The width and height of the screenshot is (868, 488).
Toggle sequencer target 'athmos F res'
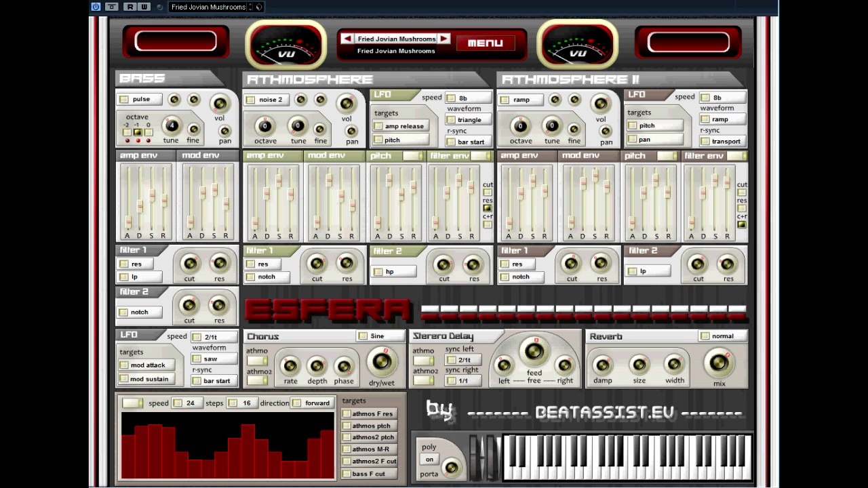pos(368,413)
